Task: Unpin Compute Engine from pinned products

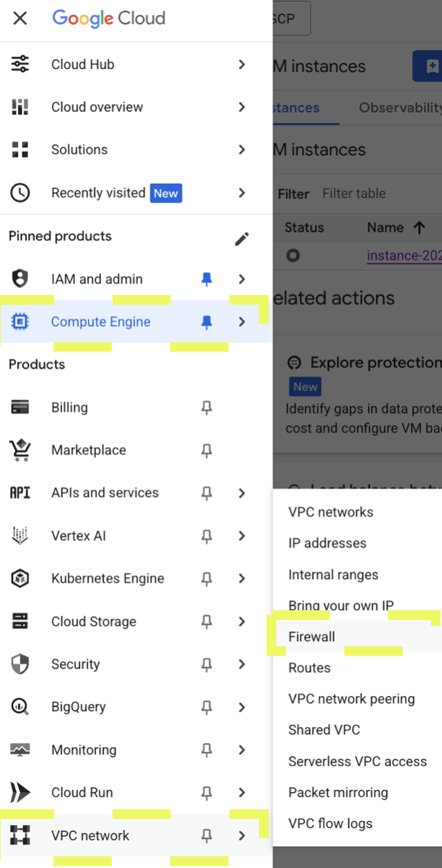Action: point(206,321)
